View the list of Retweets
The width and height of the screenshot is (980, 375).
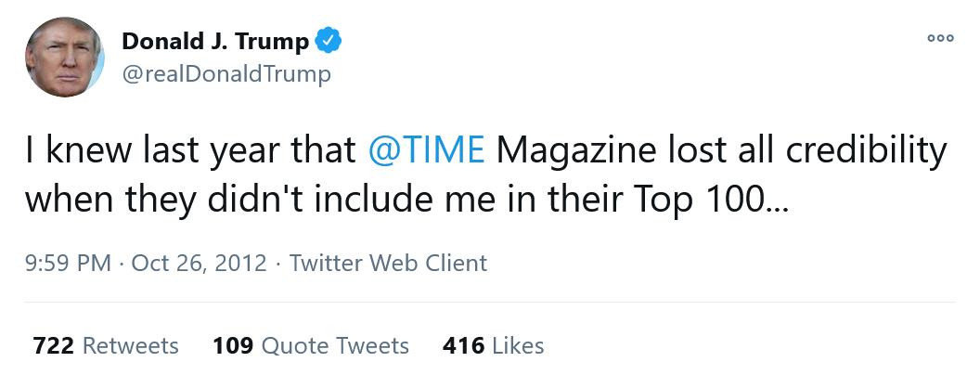pos(130,346)
